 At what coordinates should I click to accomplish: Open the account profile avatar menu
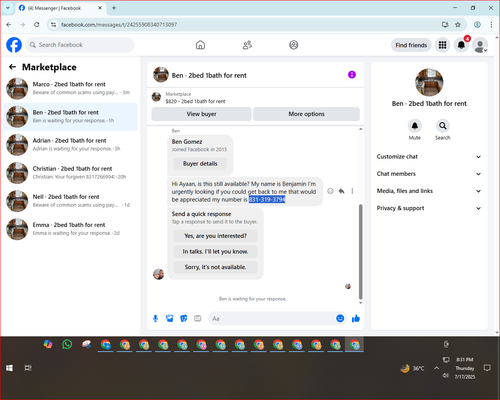[480, 45]
